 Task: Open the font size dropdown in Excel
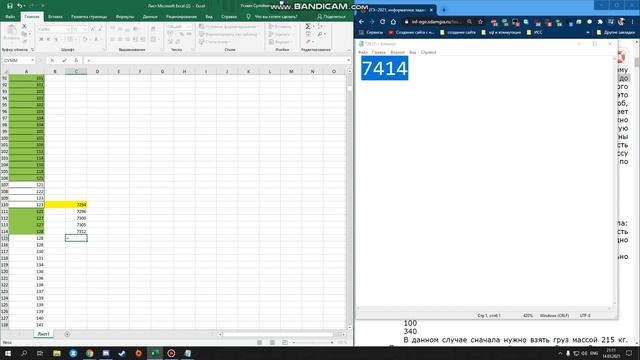85,29
